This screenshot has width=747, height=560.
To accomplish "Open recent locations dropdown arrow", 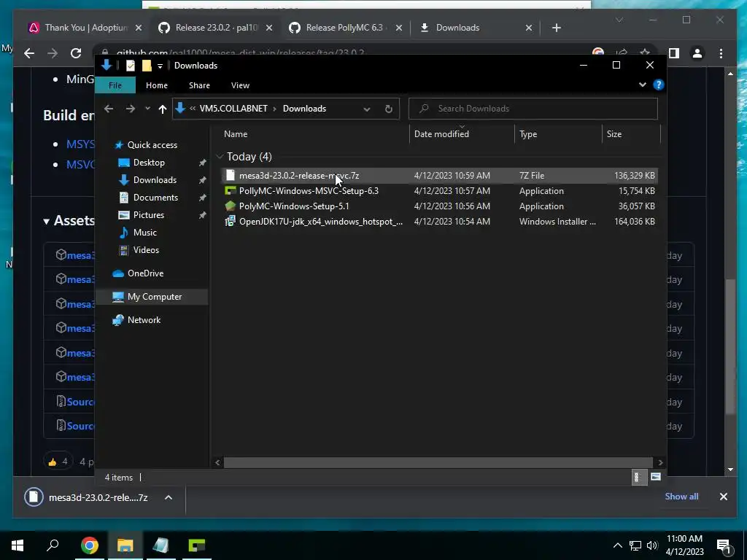I will 147,109.
